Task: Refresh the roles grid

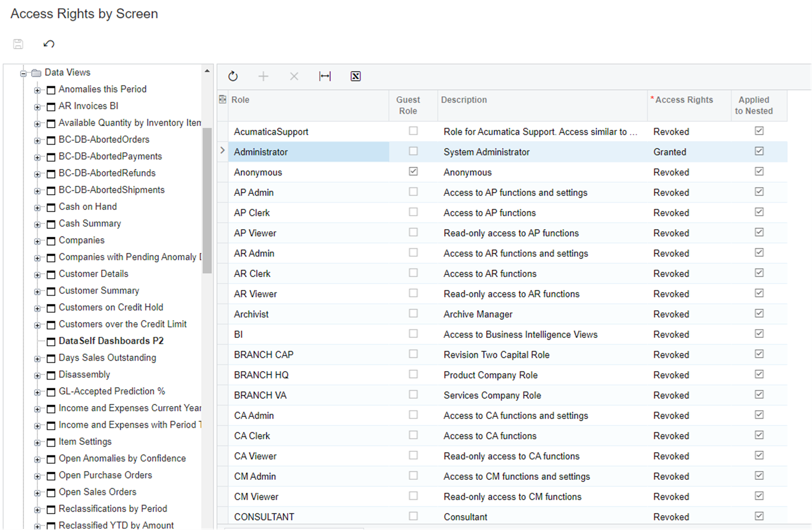Action: pos(233,77)
